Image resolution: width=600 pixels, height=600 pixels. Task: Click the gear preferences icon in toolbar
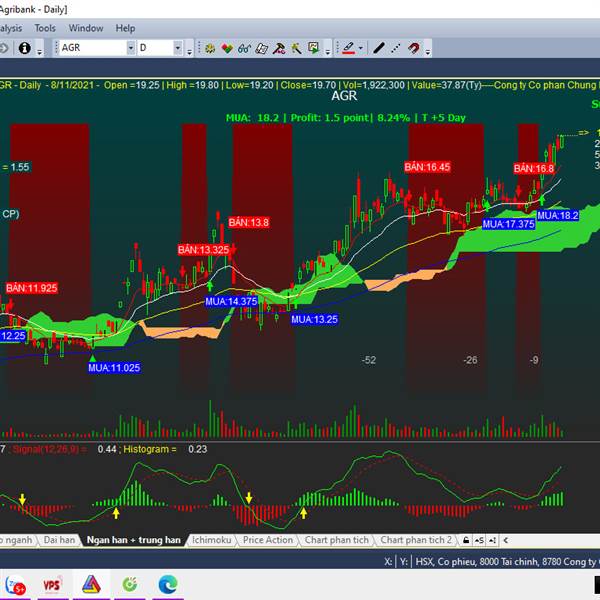tap(210, 48)
